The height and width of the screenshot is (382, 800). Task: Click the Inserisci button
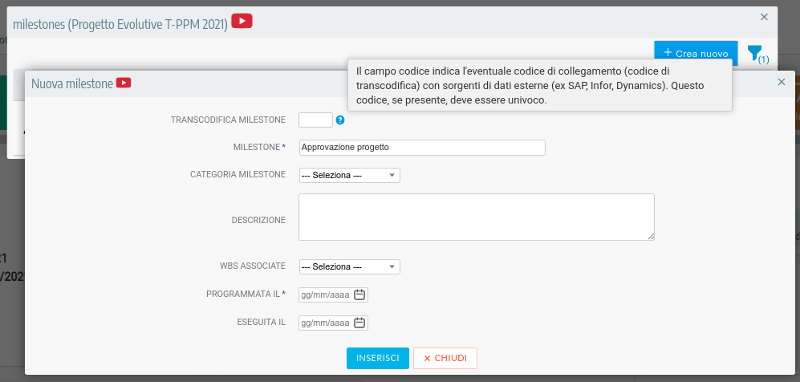[378, 358]
